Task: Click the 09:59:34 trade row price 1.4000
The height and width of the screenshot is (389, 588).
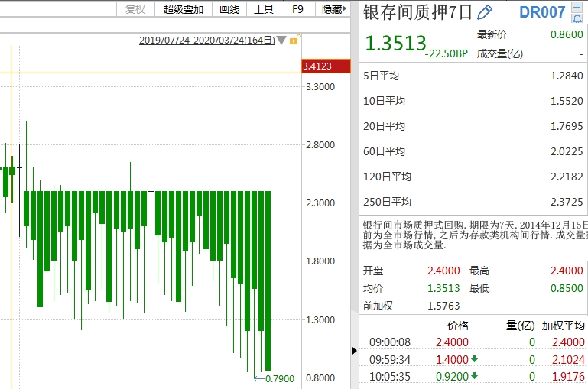Action: (452, 360)
